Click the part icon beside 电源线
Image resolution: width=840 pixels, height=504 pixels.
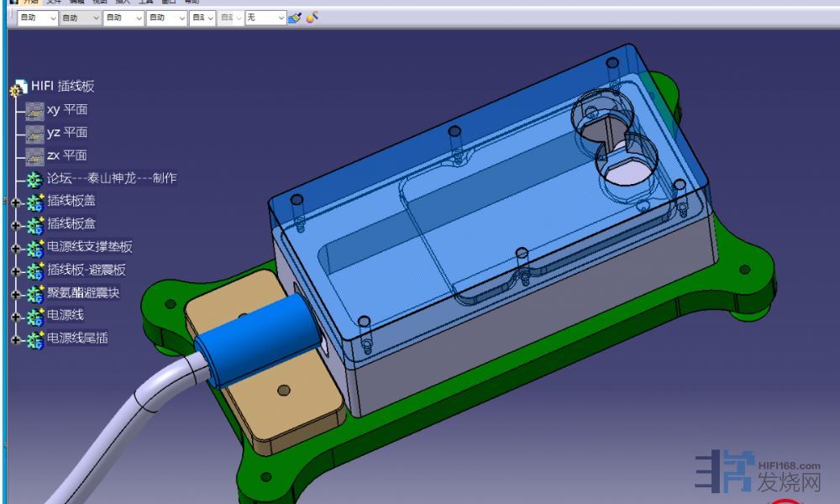tap(35, 316)
